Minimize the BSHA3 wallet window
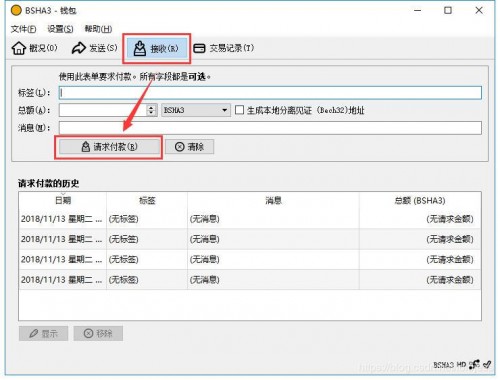 click(418, 10)
